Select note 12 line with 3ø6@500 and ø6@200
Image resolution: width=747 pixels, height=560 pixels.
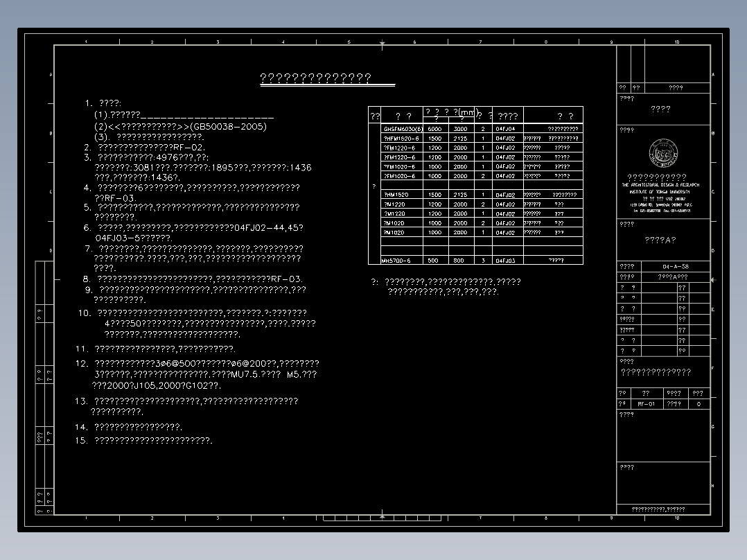point(197,363)
